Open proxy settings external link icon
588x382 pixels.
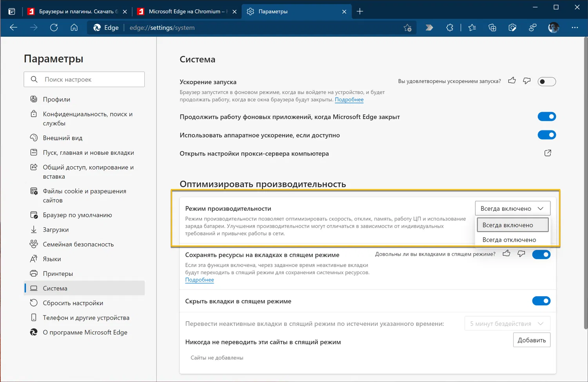(x=548, y=153)
